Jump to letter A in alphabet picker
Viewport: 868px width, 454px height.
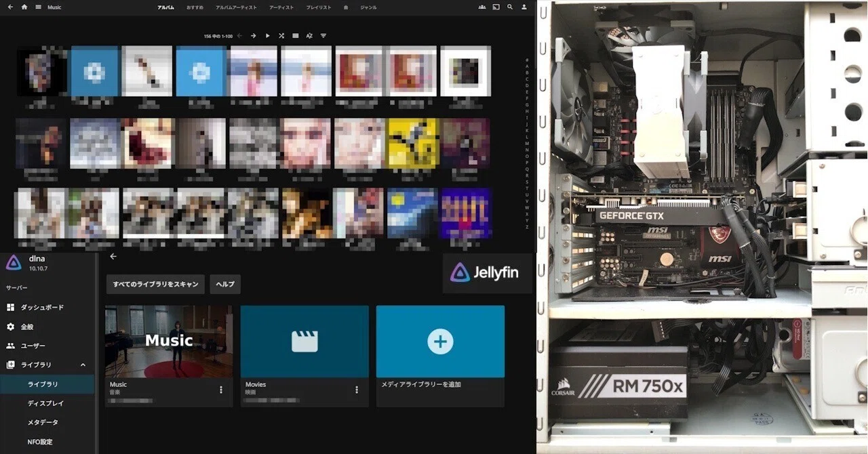(527, 66)
